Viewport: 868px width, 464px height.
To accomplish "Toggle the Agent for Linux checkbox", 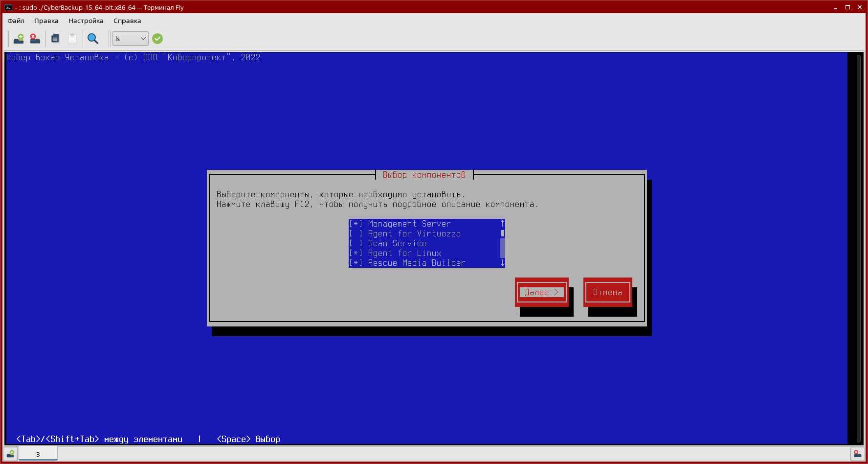I will (x=356, y=253).
